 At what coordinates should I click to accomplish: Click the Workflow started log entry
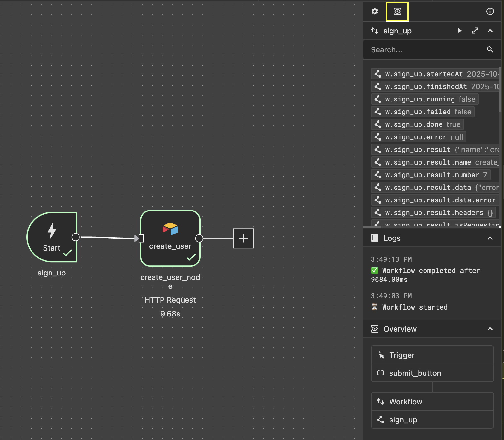(409, 307)
